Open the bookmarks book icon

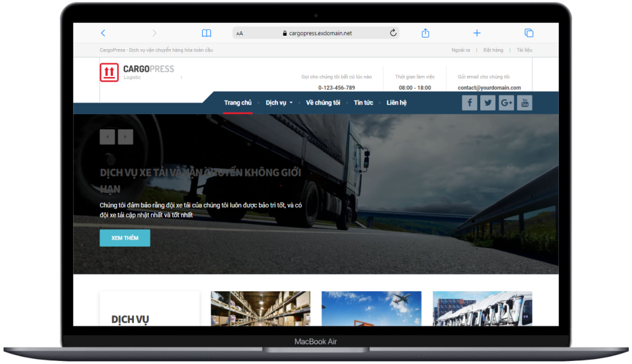click(x=207, y=33)
